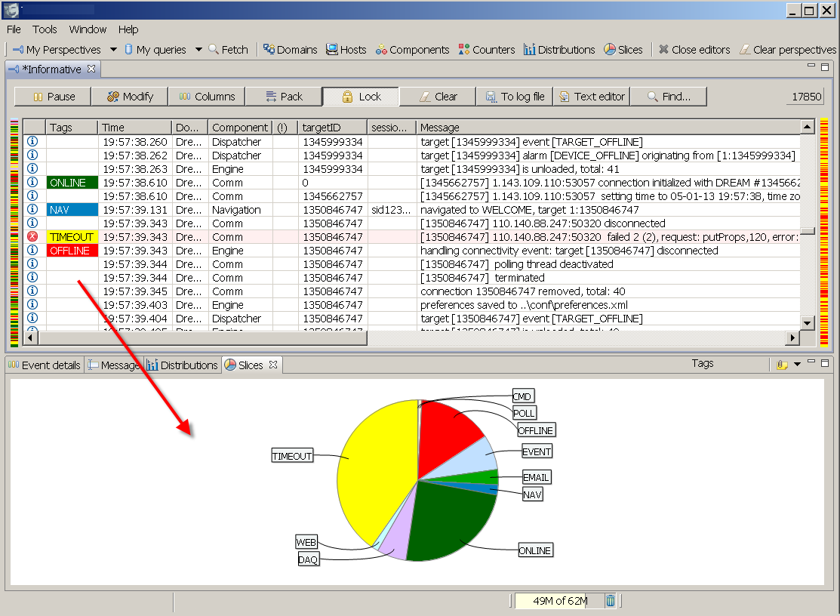Click info icon on 19:57:39.131 NAV row
Screen dimensions: 840x616
point(32,209)
